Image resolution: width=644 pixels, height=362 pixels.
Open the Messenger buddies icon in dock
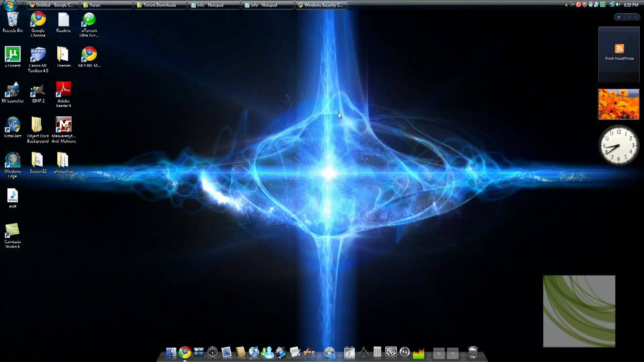268,352
